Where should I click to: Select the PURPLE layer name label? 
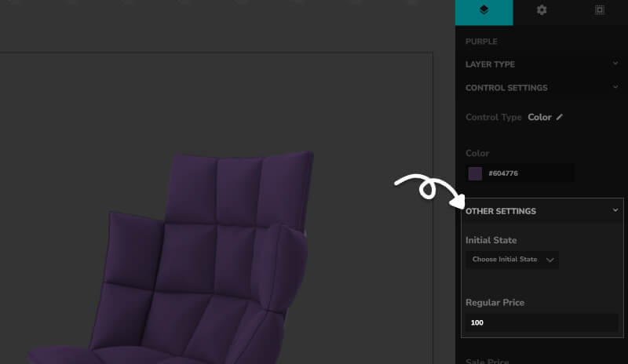pyautogui.click(x=481, y=42)
